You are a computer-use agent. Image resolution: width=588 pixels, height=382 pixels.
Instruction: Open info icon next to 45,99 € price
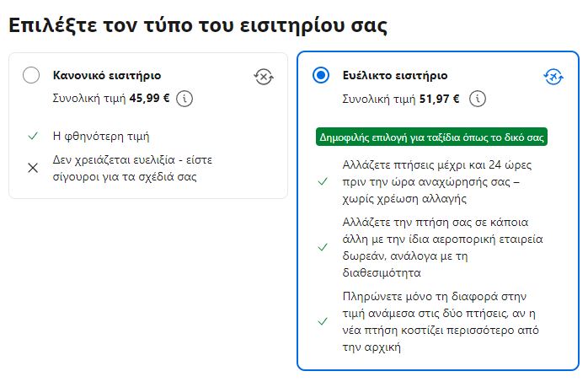(x=184, y=99)
